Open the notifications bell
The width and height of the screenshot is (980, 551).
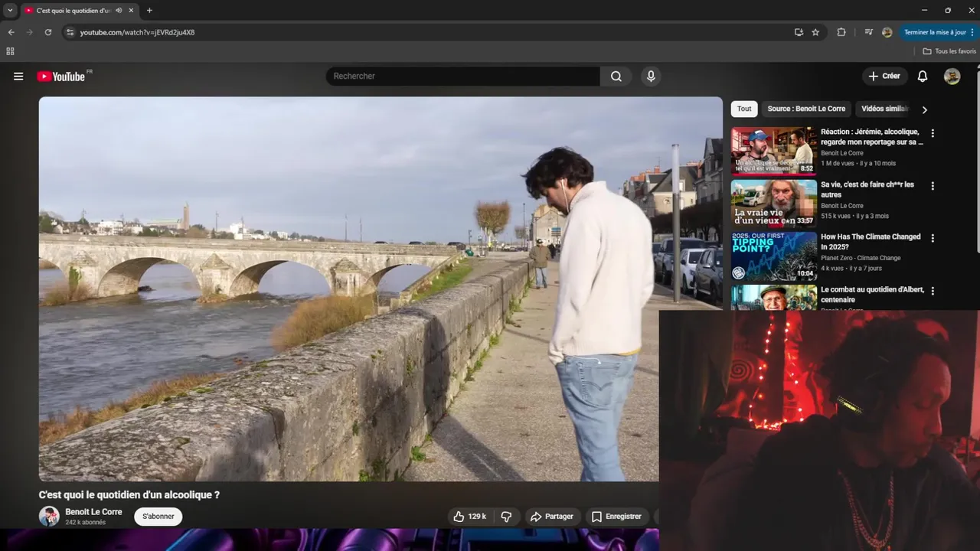pos(923,77)
